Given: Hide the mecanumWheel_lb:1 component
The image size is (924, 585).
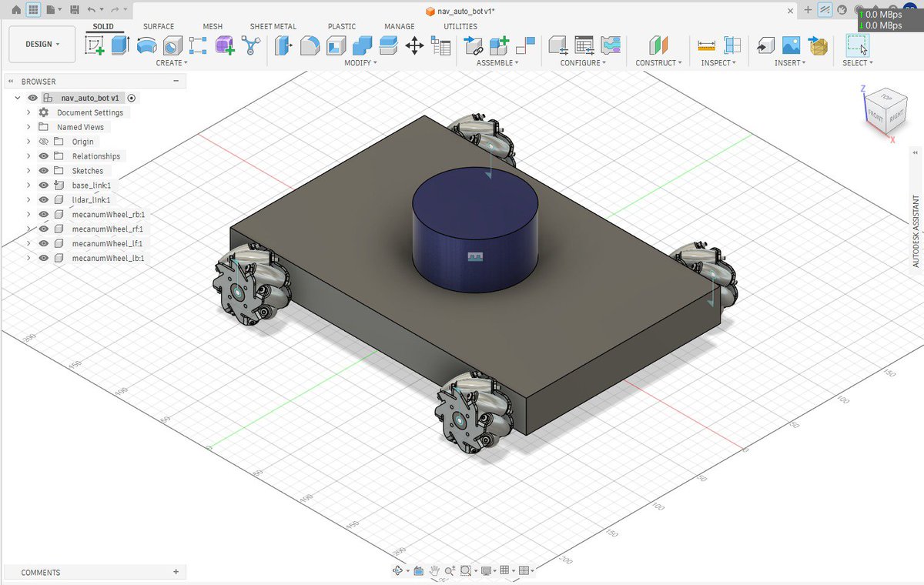Looking at the screenshot, I should coord(43,259).
